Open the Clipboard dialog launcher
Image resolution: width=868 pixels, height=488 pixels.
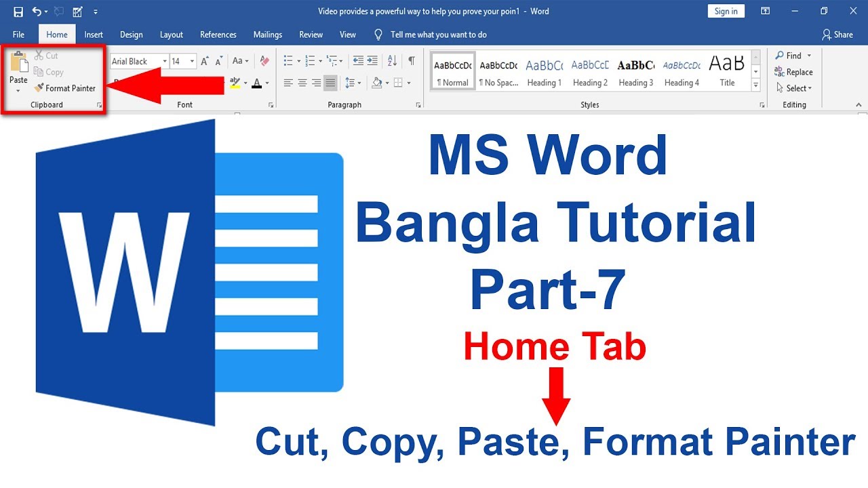coord(100,105)
